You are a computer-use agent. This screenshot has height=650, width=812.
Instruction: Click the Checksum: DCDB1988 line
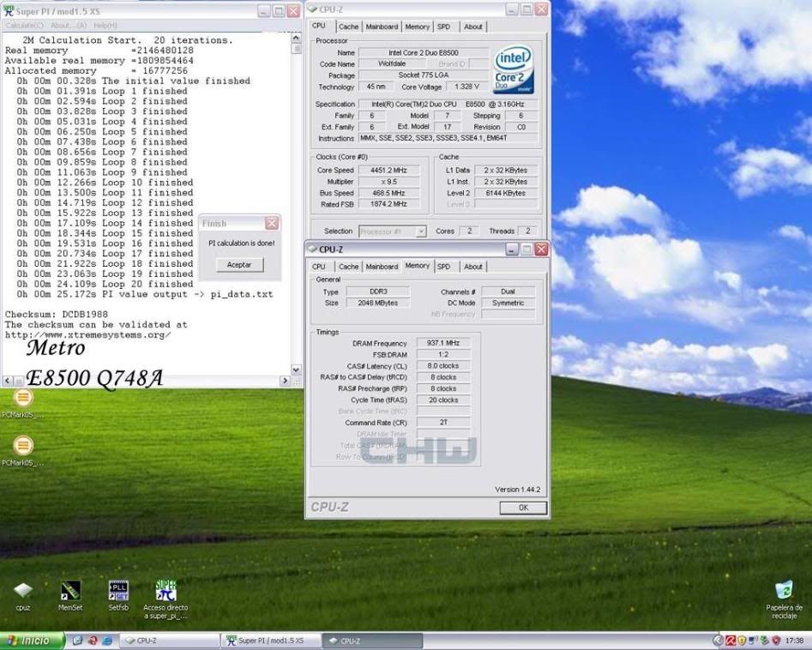point(57,315)
